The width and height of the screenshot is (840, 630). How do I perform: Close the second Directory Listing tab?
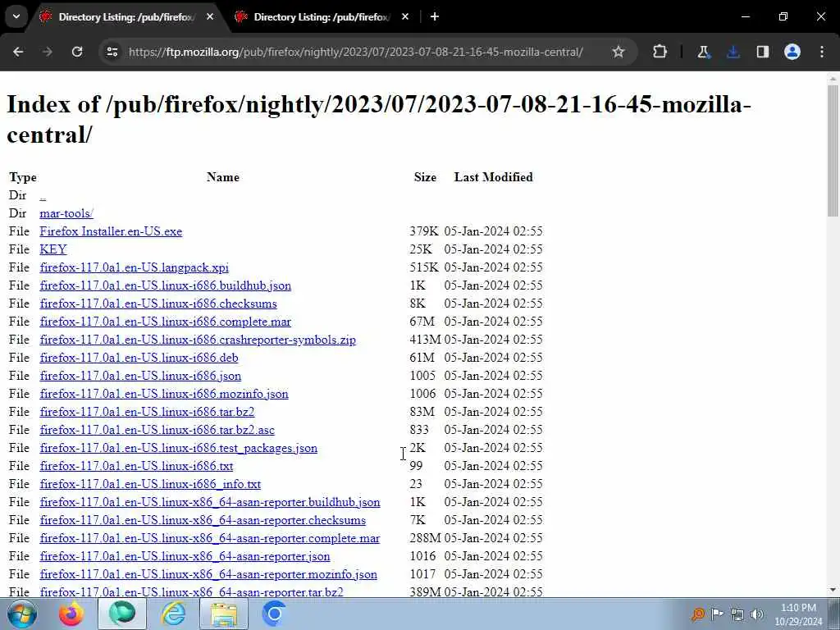coord(405,16)
